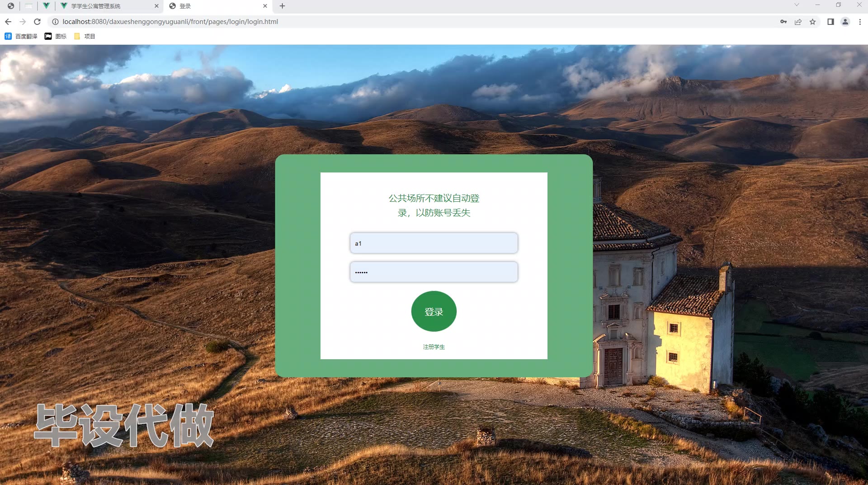This screenshot has width=868, height=485.
Task: Switch to the first pinned globe tab
Action: coord(11,6)
